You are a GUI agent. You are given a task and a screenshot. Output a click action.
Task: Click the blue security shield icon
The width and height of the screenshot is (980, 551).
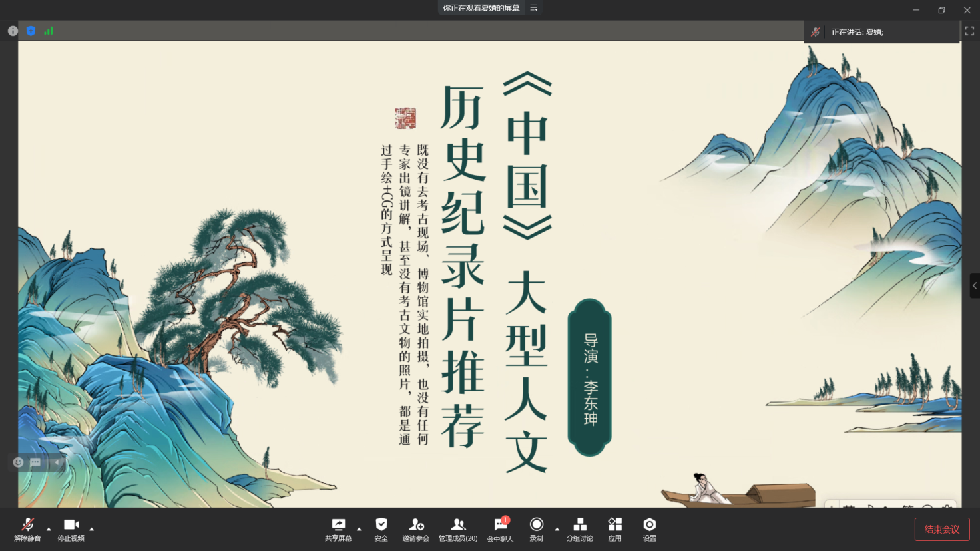pos(31,31)
